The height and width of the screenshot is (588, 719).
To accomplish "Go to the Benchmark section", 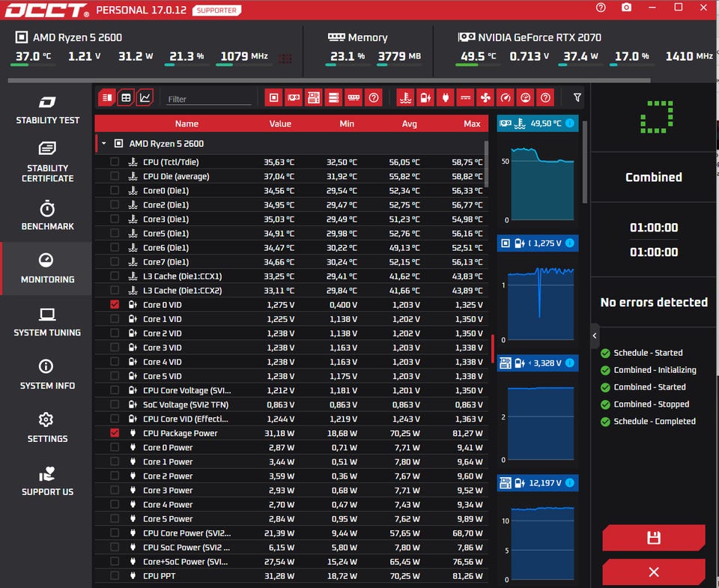I will [47, 216].
